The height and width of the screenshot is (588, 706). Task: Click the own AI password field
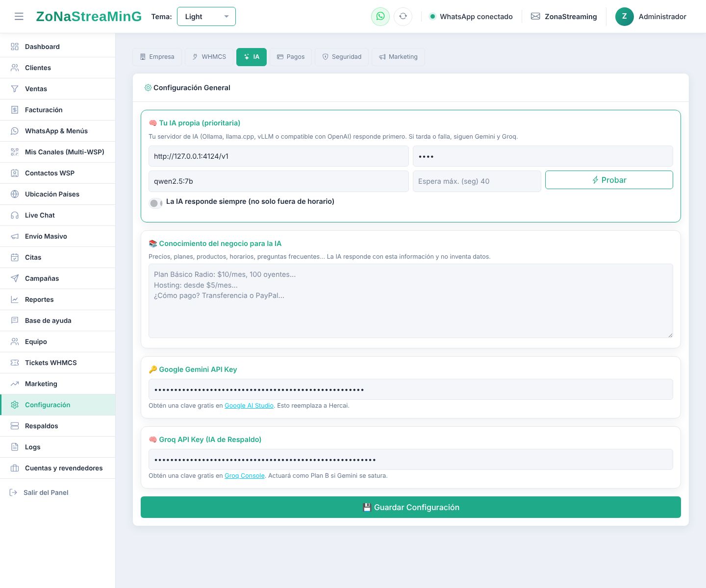[543, 156]
